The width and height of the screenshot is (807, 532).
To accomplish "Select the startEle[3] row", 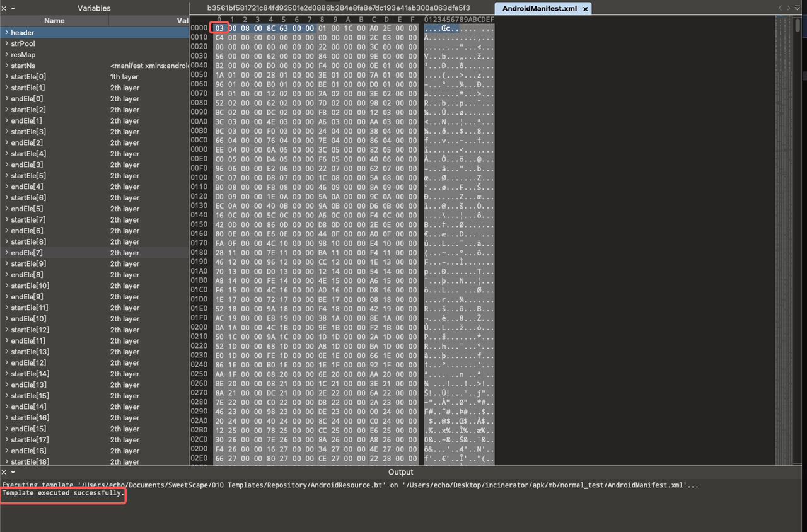I will click(x=95, y=132).
